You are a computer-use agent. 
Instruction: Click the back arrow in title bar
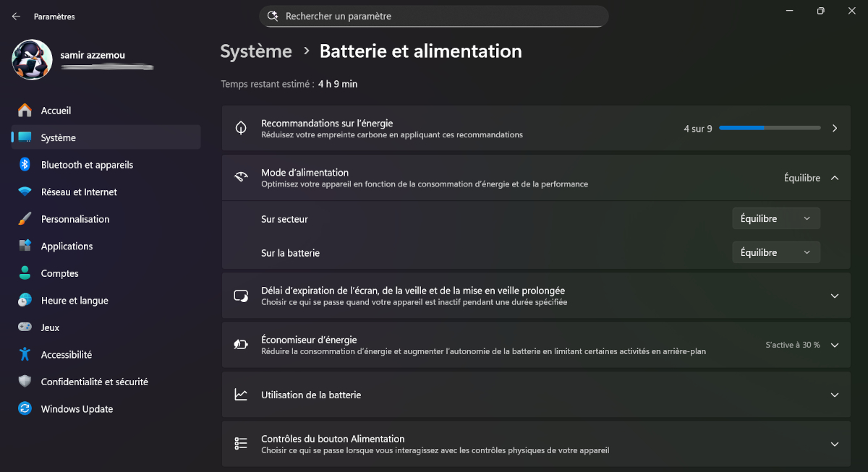[x=16, y=16]
